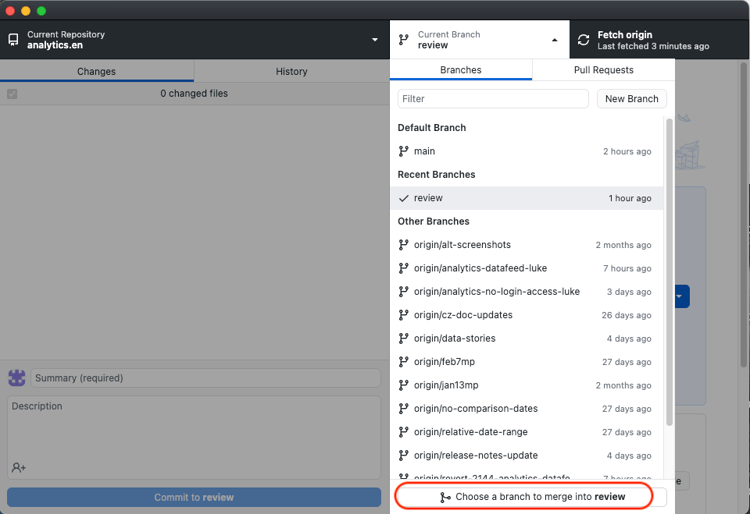This screenshot has height=514, width=750.
Task: Click the Fetch origin sync icon
Action: 584,40
